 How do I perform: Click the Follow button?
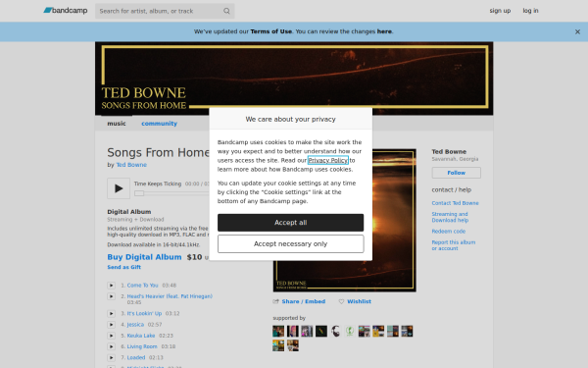click(456, 173)
